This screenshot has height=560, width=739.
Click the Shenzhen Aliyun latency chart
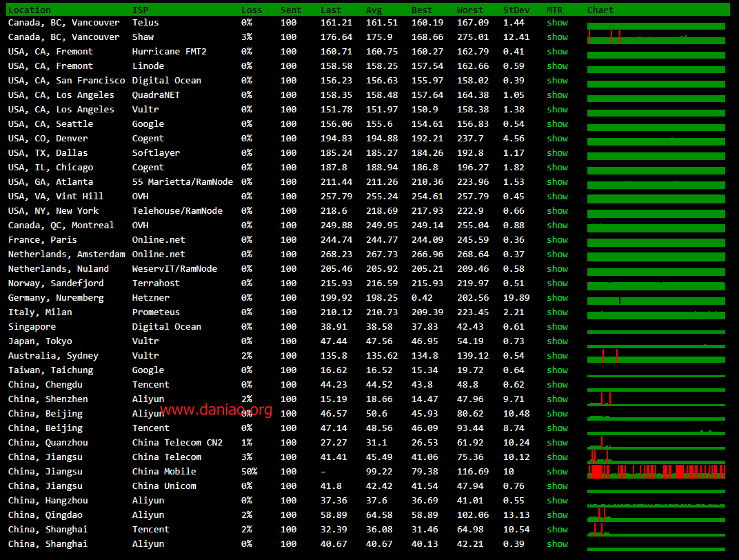tap(656, 399)
